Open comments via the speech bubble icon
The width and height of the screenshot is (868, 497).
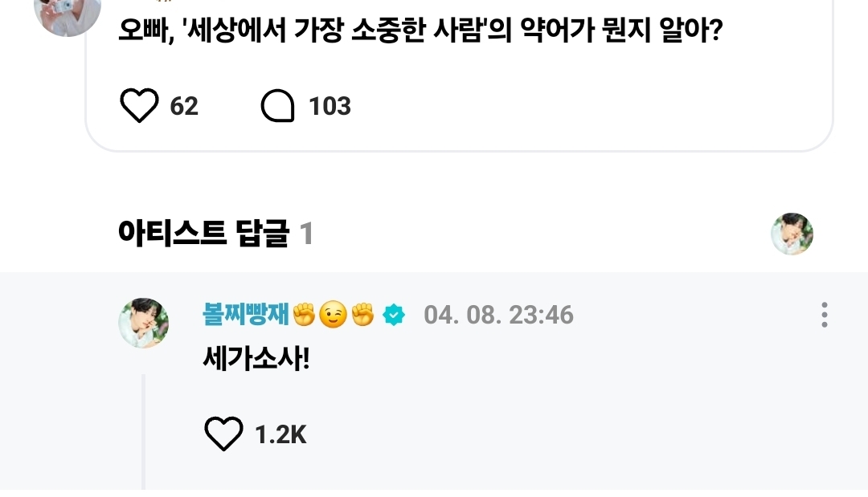tap(277, 105)
